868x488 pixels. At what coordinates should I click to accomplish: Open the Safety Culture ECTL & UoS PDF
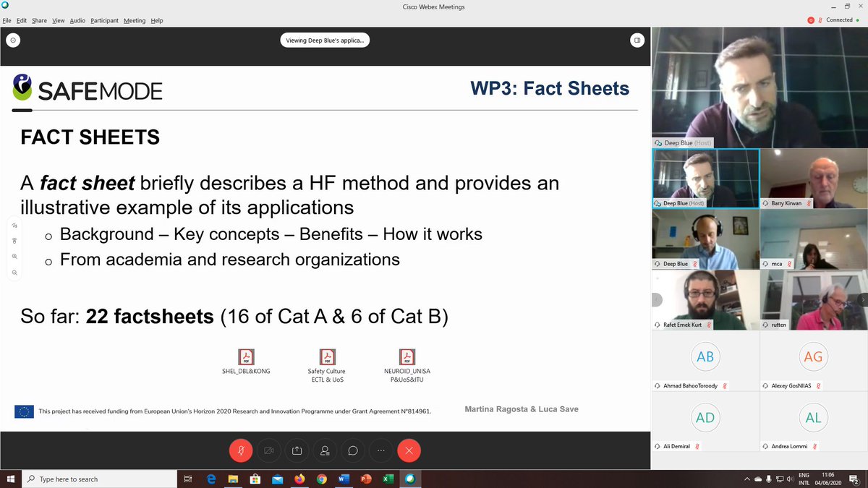click(x=326, y=356)
